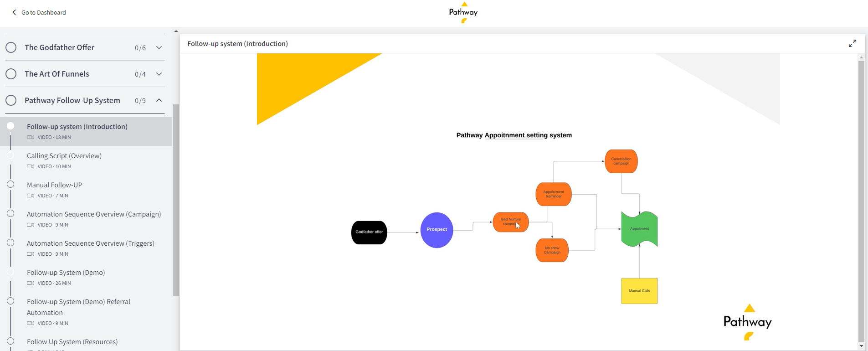Screen dimensions: 868x351
Task: Mark Follow Up System (Resources) circle complete
Action: pos(10,341)
